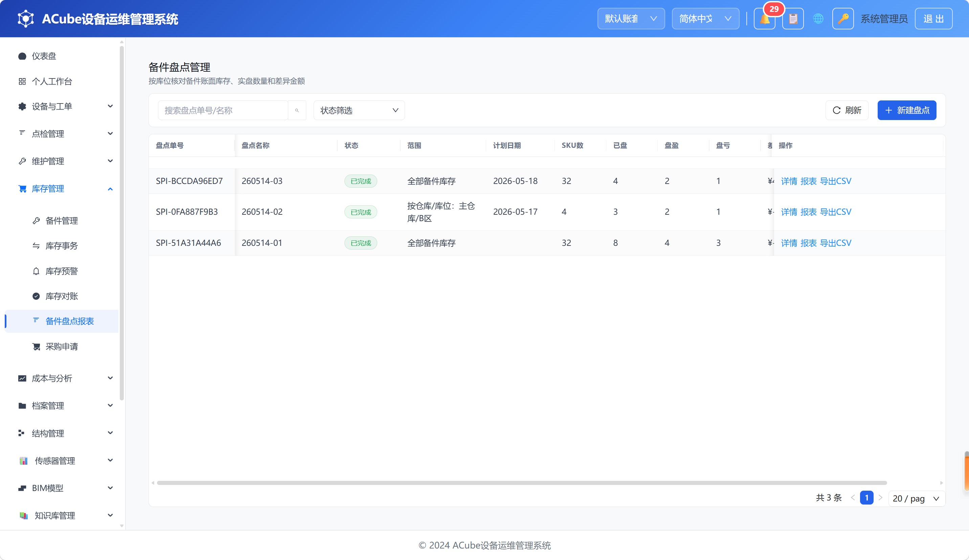The height and width of the screenshot is (560, 969).
Task: Open the 20 / page size dropdown
Action: click(x=917, y=498)
